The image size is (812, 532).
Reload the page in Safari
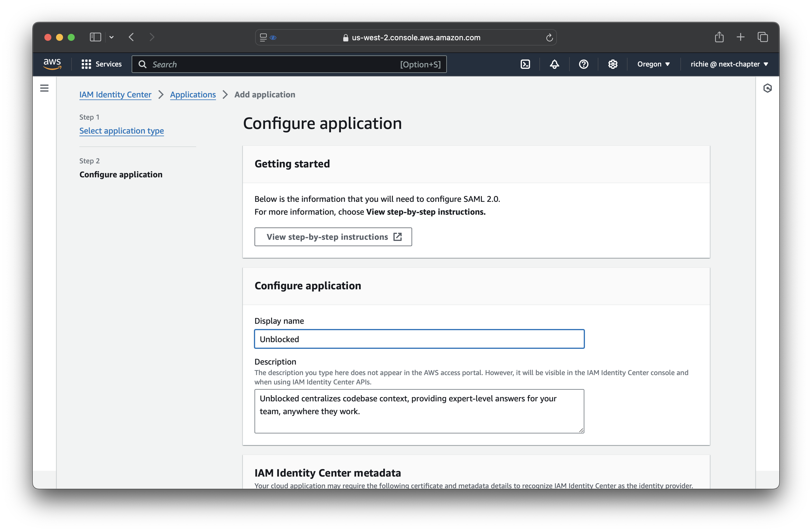point(549,38)
